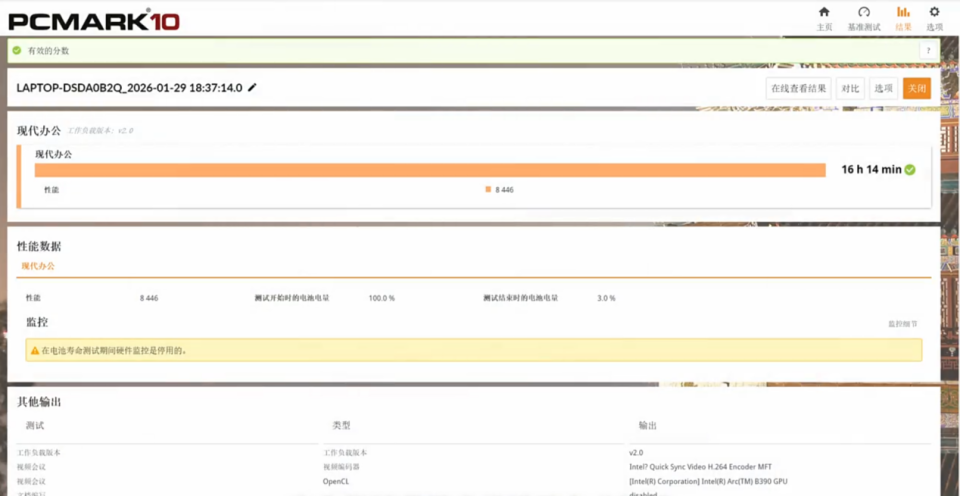Open the 选项 gear icon in top navigation
Screen dimensions: 960x496
coord(934,12)
